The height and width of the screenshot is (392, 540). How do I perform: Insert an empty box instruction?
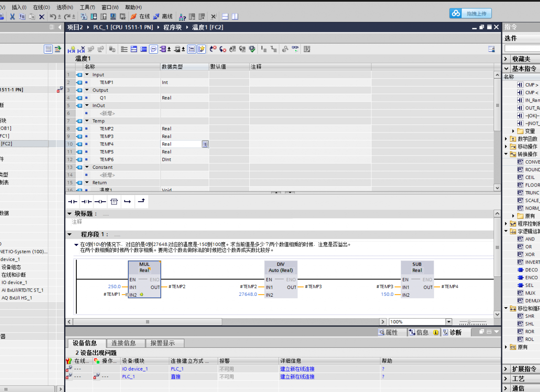tap(114, 202)
